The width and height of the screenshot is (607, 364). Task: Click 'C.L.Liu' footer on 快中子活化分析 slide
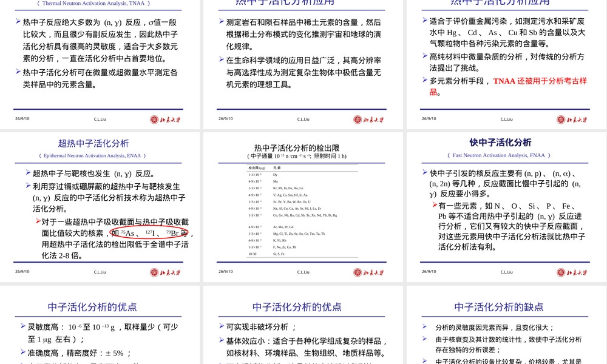tap(506, 272)
